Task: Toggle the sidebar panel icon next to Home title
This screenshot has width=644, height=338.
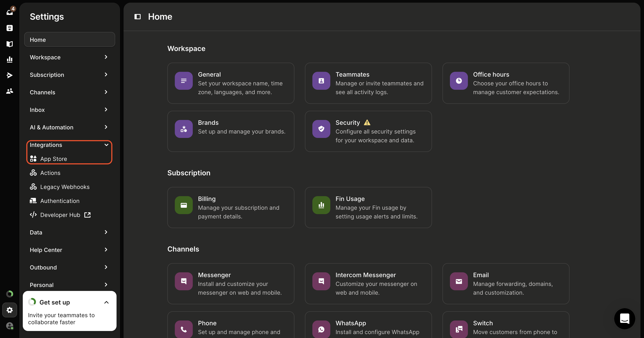Action: click(x=138, y=16)
